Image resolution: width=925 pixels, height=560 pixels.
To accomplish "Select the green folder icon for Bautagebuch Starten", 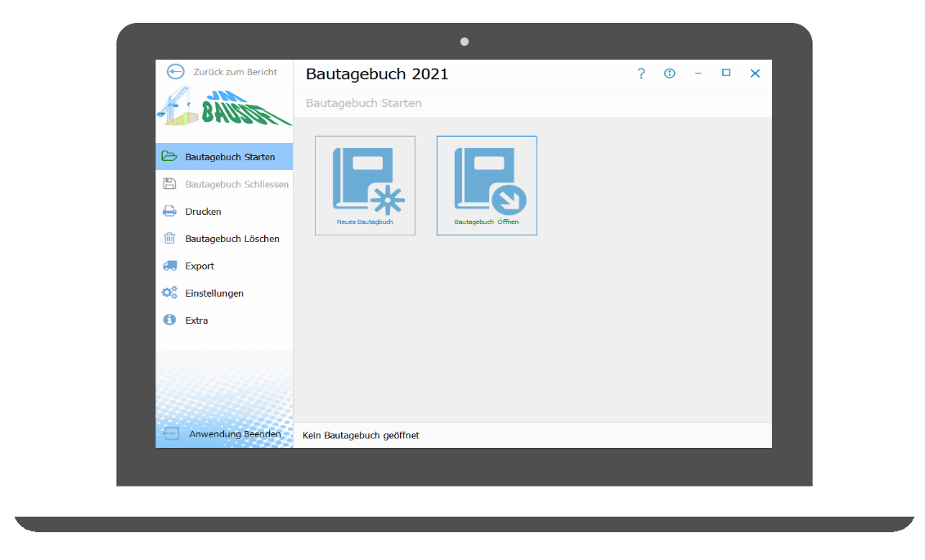I will (169, 157).
